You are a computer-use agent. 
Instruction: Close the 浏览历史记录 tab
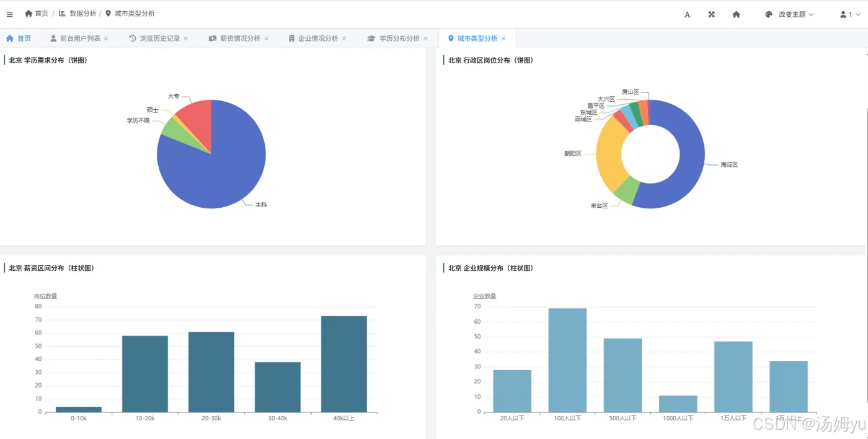pos(185,38)
